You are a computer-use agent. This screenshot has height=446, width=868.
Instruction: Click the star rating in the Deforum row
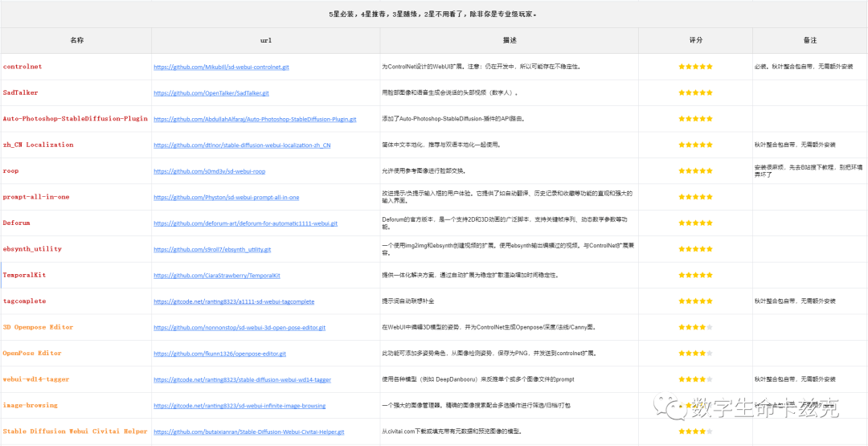coord(696,223)
